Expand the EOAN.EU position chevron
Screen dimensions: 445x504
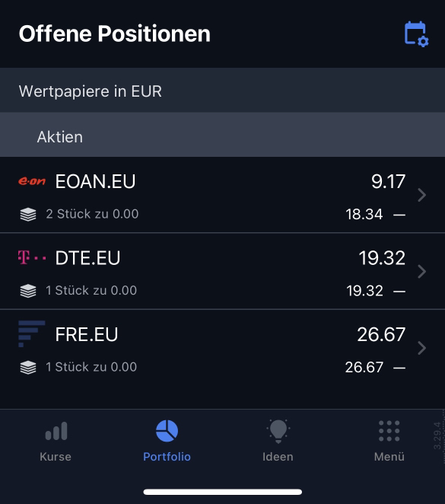(x=422, y=195)
